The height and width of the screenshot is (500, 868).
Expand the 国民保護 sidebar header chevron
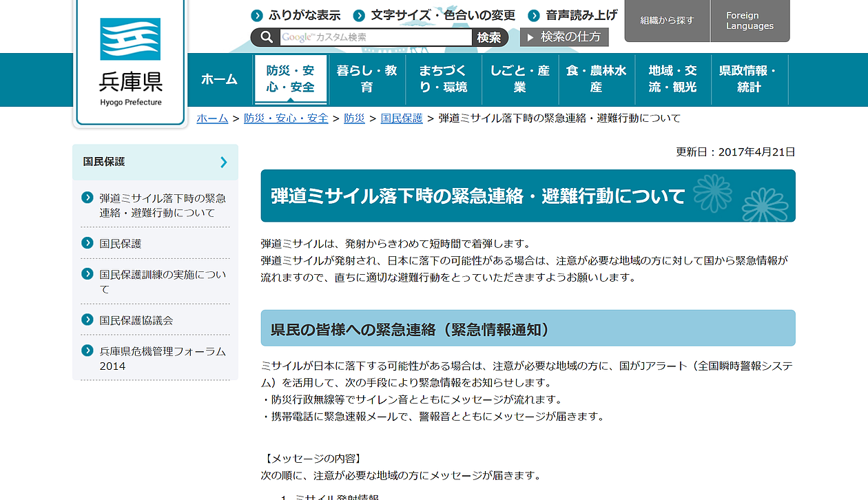(223, 162)
